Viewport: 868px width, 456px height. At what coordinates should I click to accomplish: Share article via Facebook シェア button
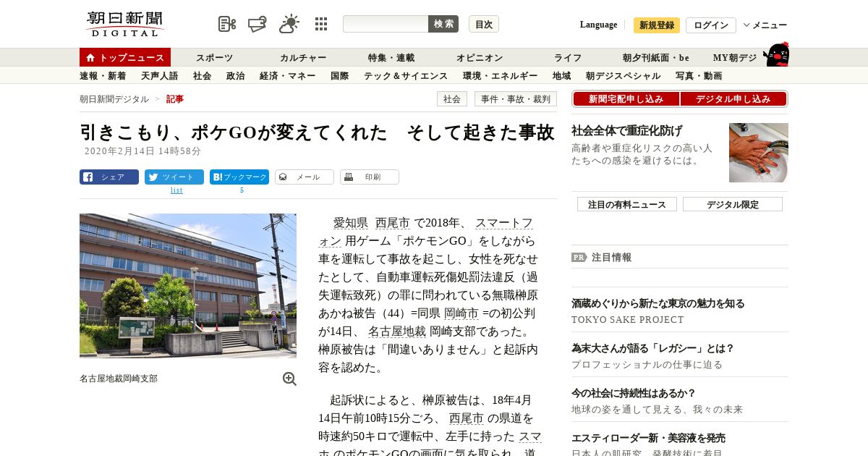[x=109, y=177]
